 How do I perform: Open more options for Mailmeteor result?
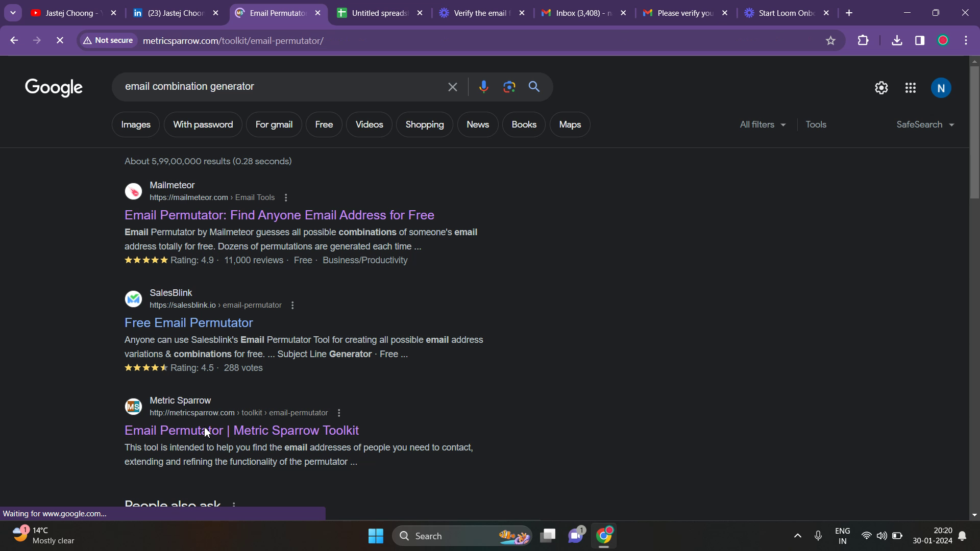tap(286, 197)
